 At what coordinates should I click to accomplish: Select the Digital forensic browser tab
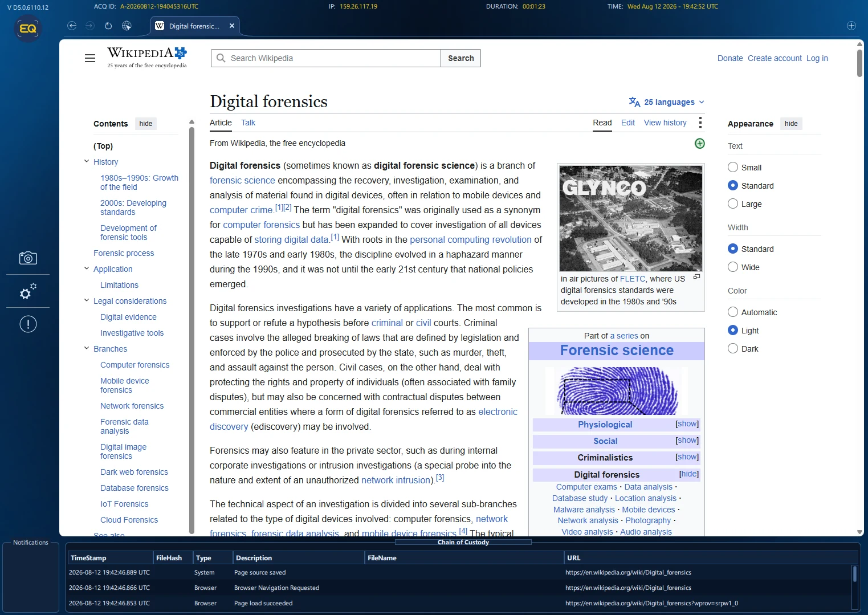194,26
